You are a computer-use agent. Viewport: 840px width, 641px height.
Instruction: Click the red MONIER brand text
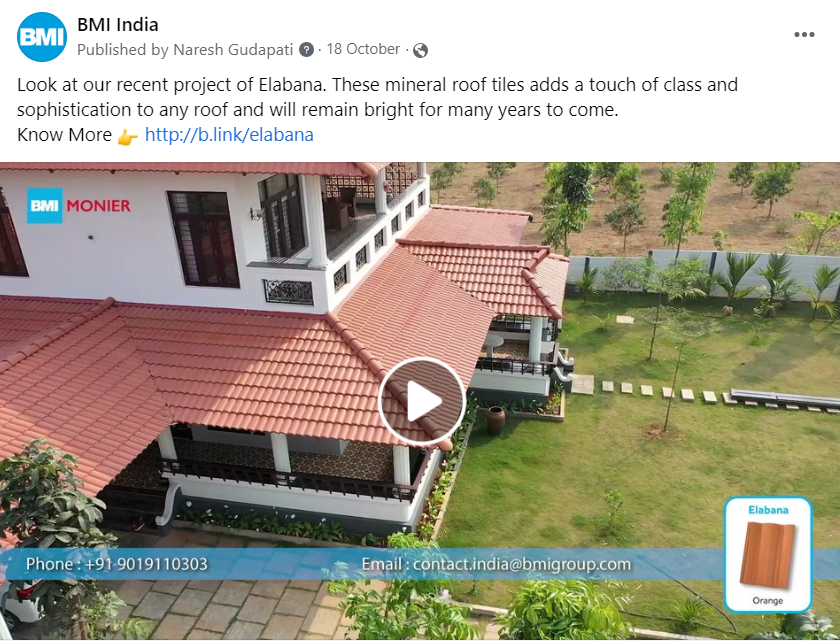pyautogui.click(x=99, y=206)
